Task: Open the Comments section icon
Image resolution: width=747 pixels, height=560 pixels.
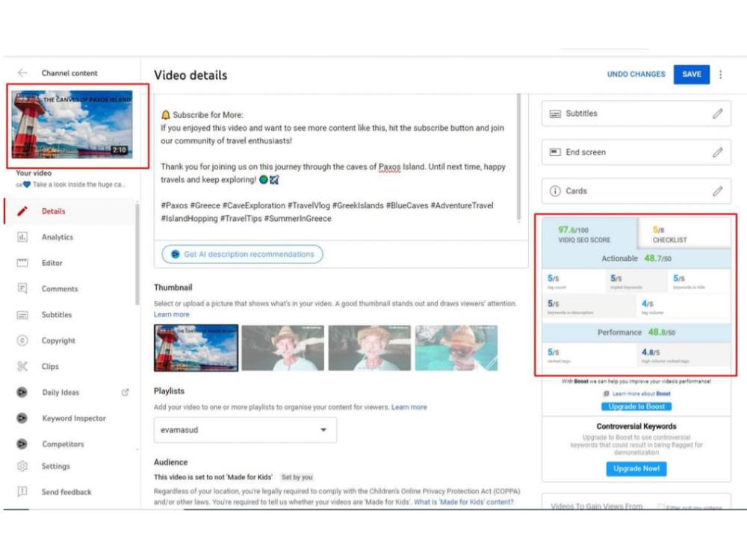Action: click(x=25, y=288)
